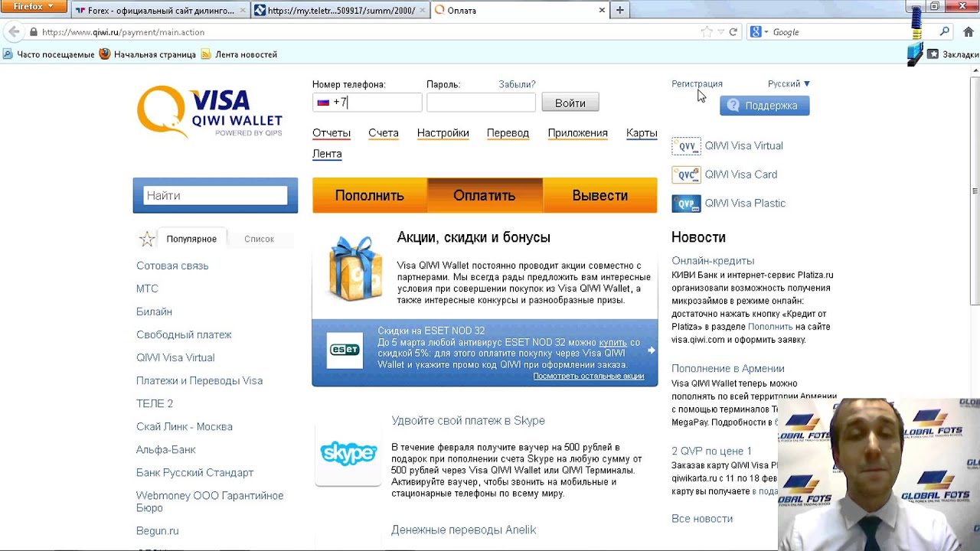Click Посмотреть остальные акции link

click(589, 376)
